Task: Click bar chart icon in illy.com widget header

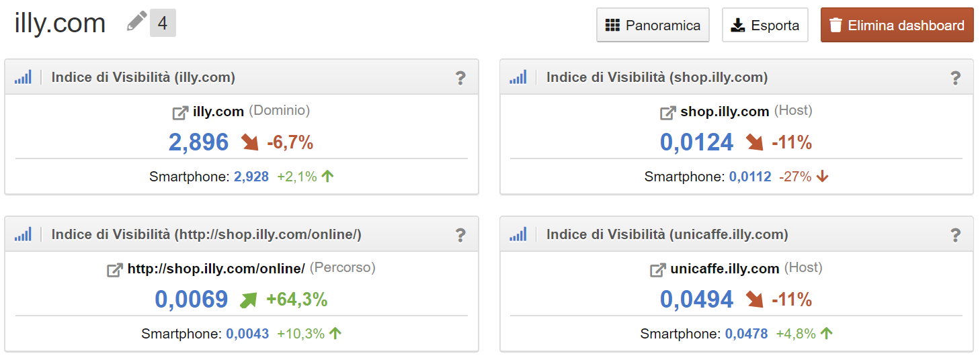Action: coord(23,77)
